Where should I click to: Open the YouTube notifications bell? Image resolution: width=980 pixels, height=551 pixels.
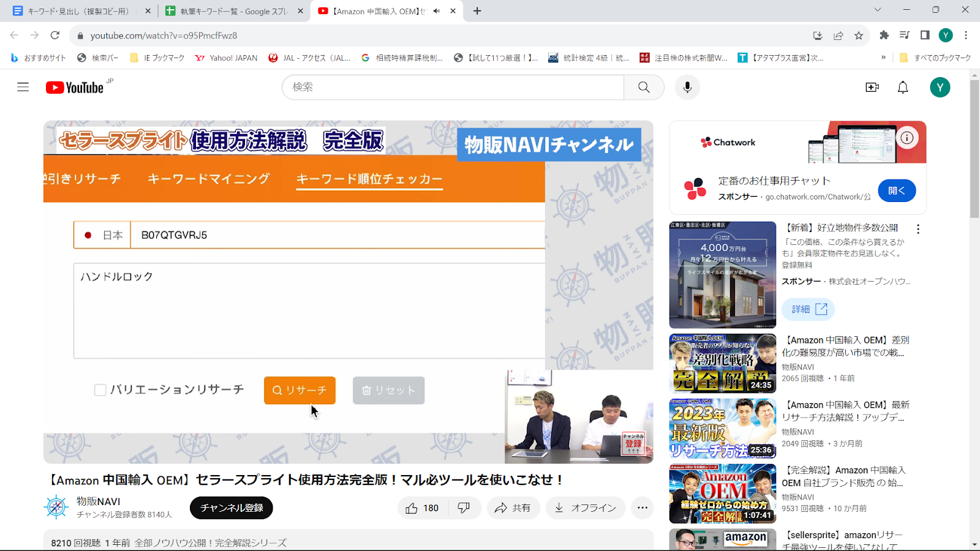[x=903, y=88]
